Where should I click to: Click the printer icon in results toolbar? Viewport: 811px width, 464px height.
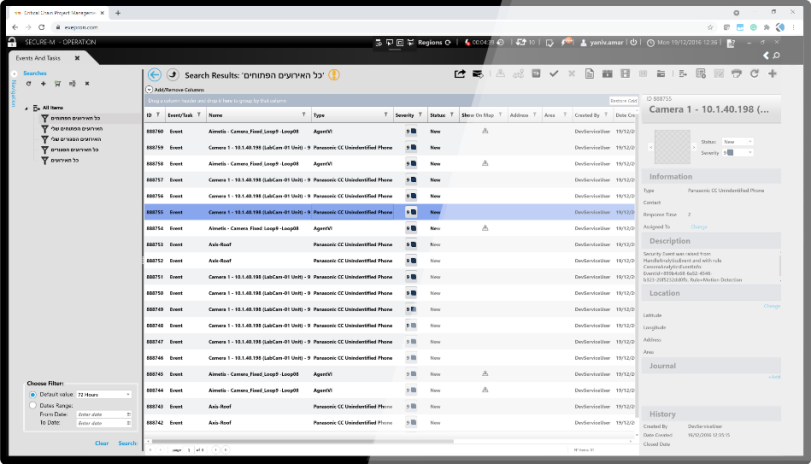point(737,74)
